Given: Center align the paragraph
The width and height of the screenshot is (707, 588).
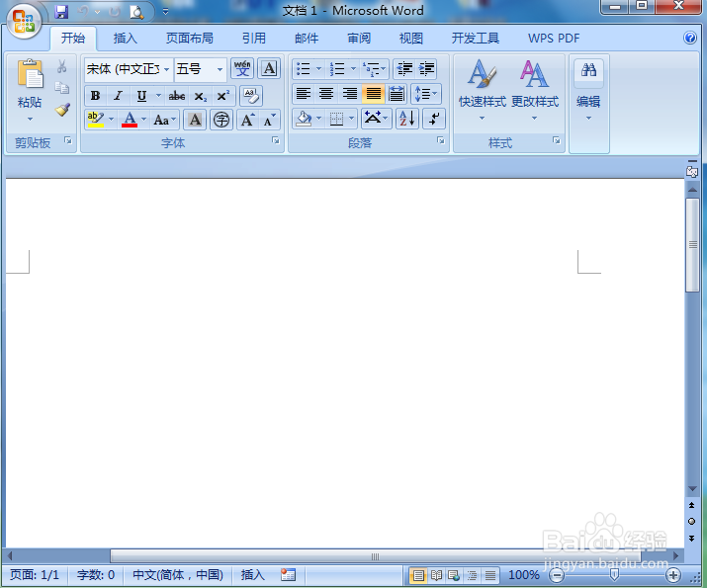Looking at the screenshot, I should click(x=326, y=94).
